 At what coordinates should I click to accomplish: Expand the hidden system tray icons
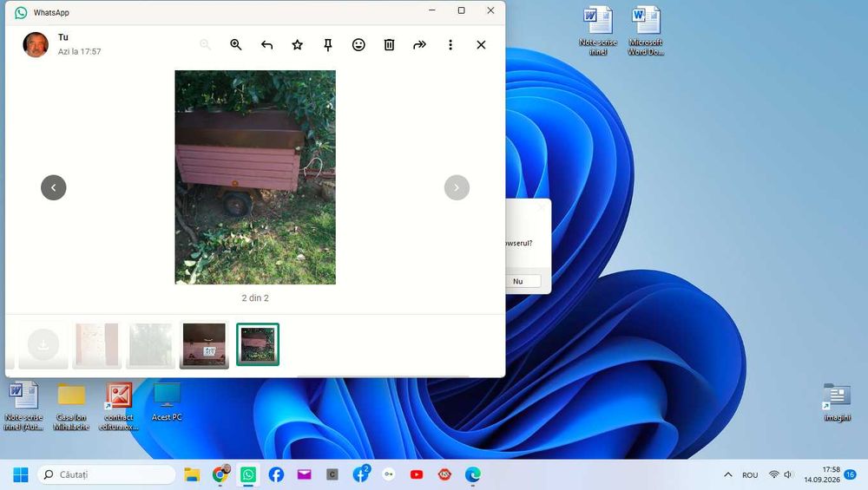pyautogui.click(x=728, y=474)
